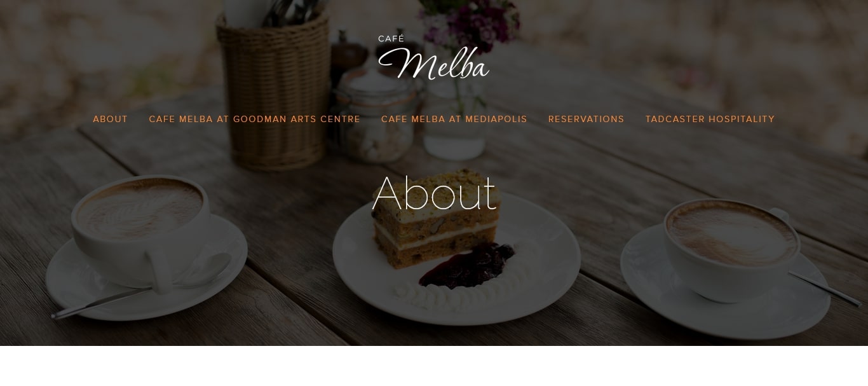The height and width of the screenshot is (386, 868).
Task: Go to Cafe Melba at Goodman Arts Centre
Action: click(255, 119)
